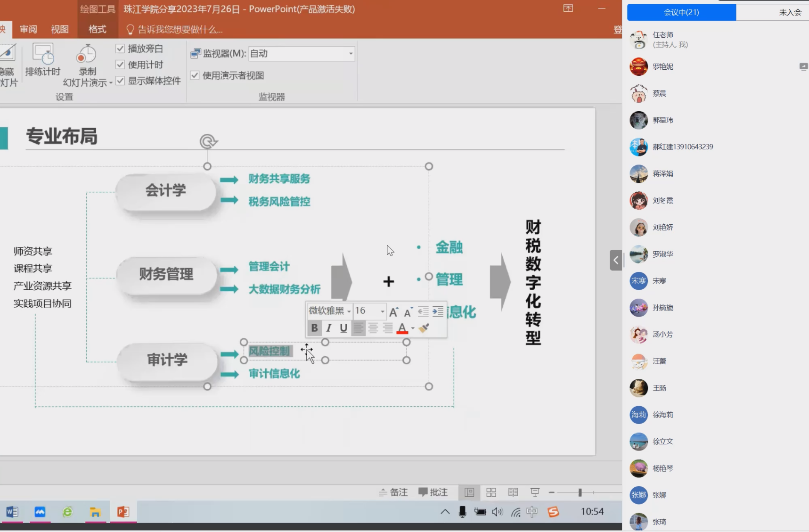Screen dimensions: 809x532
Task: Expand the font name dropdown 微软雅黑
Action: coord(349,311)
